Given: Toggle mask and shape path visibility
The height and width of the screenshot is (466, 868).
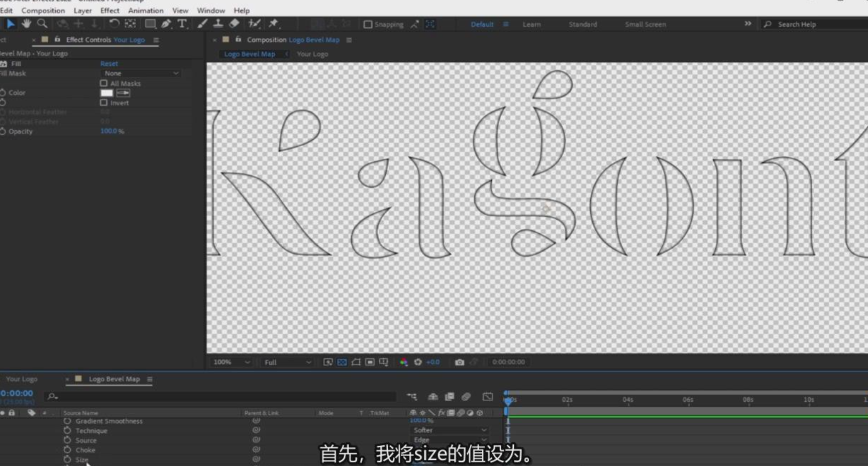Looking at the screenshot, I should point(356,362).
